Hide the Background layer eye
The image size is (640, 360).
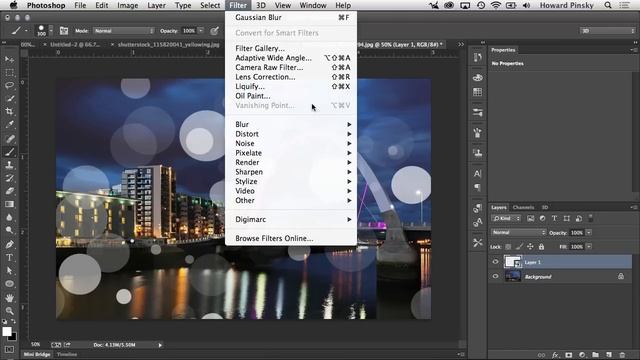tap(496, 276)
